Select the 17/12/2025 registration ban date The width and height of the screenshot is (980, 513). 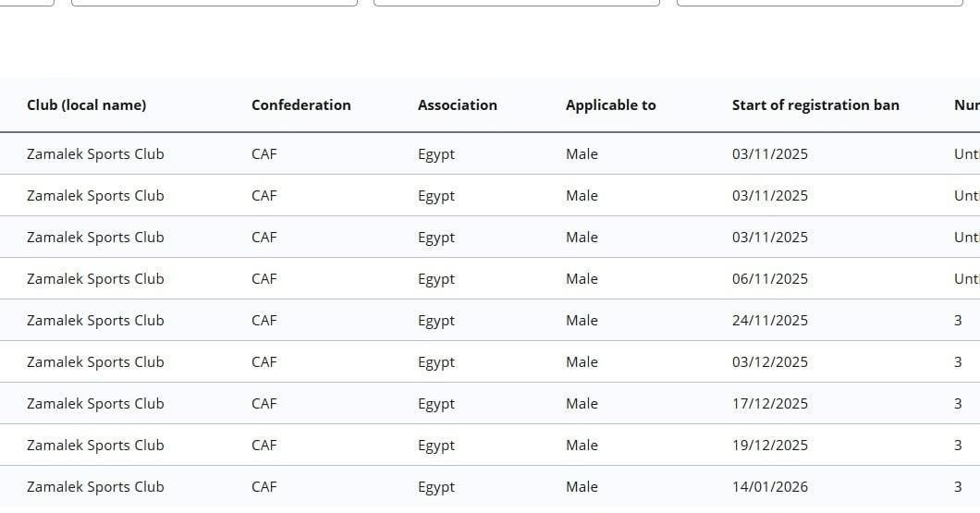pos(769,404)
